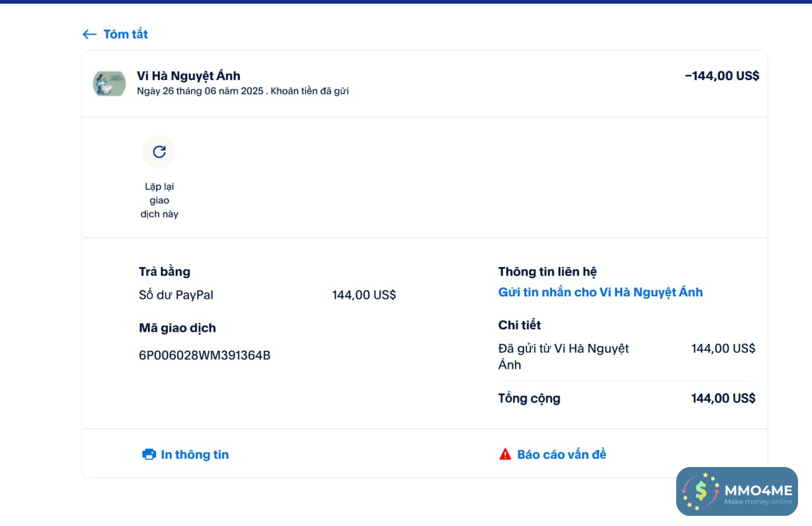Return to the Tóm tắt summary page
812x526 pixels.
pyautogui.click(x=126, y=34)
